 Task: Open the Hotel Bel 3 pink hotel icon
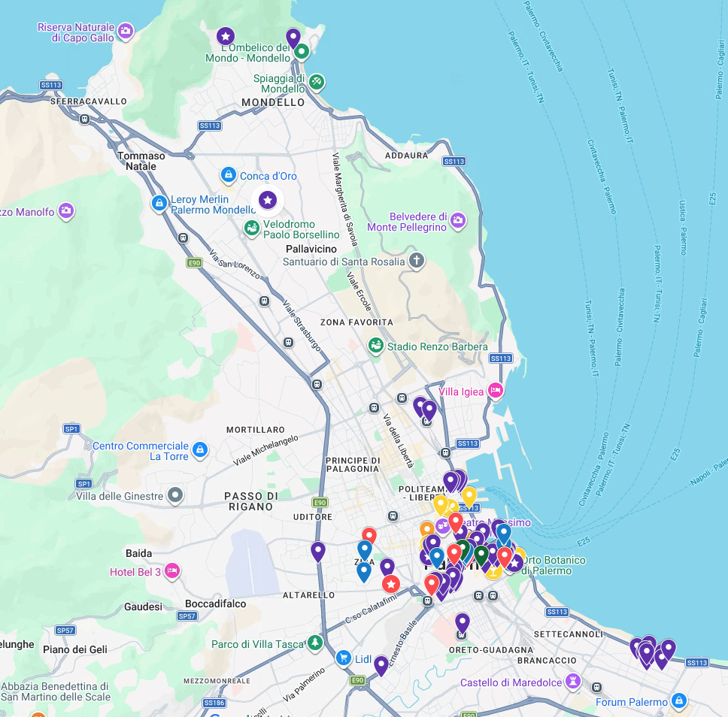172,570
